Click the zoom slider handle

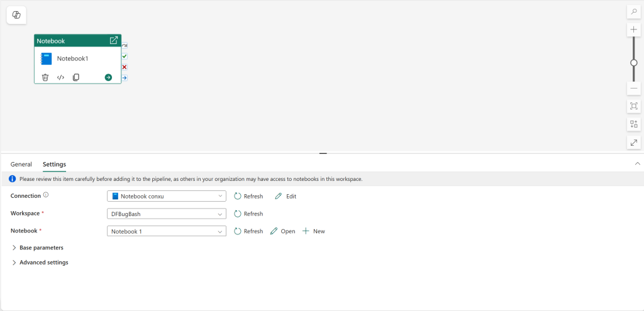[x=634, y=63]
